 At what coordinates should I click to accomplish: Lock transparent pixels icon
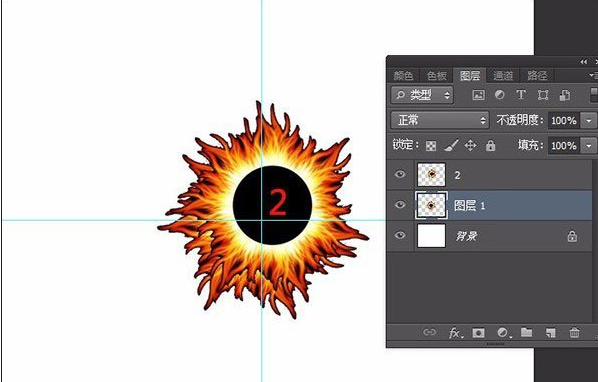point(431,146)
